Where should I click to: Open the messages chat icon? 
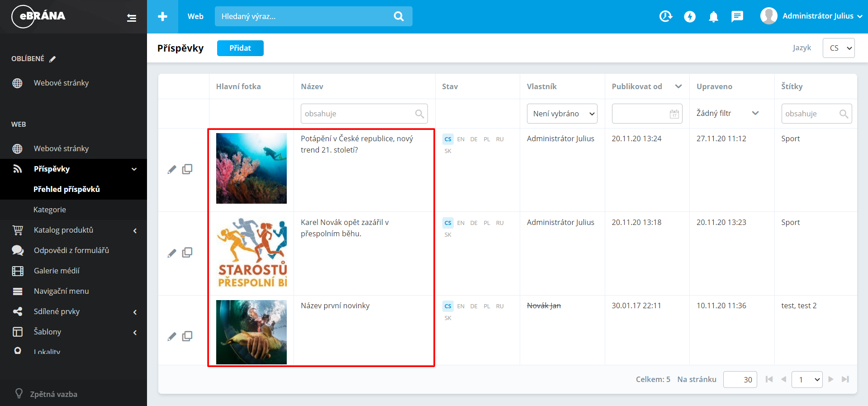point(737,17)
